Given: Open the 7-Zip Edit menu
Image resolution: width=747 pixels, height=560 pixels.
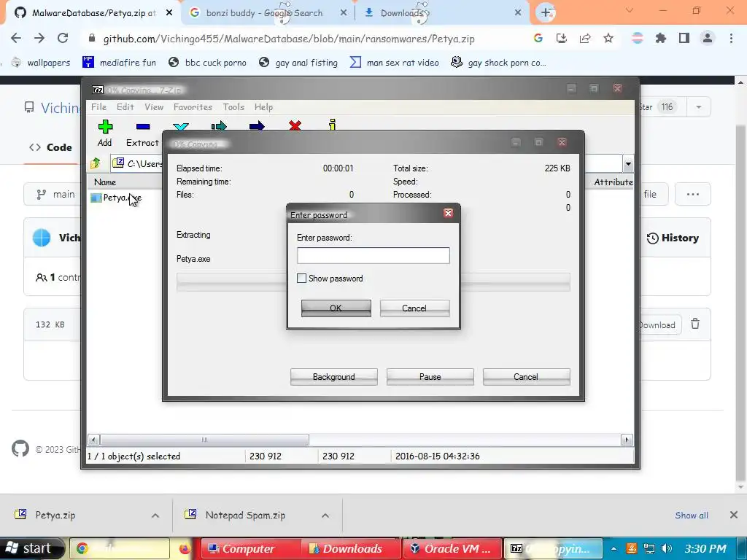Looking at the screenshot, I should pyautogui.click(x=125, y=107).
